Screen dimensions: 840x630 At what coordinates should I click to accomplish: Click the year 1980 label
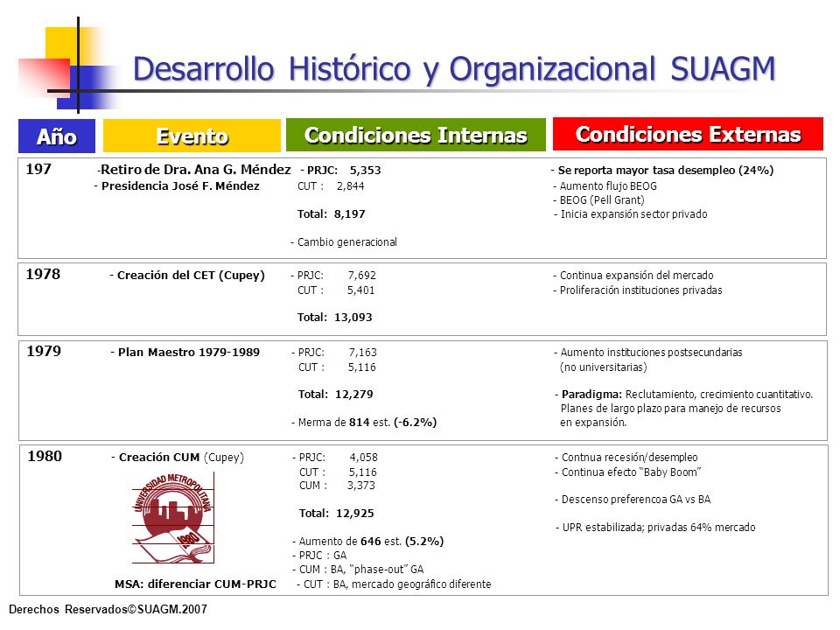click(45, 457)
